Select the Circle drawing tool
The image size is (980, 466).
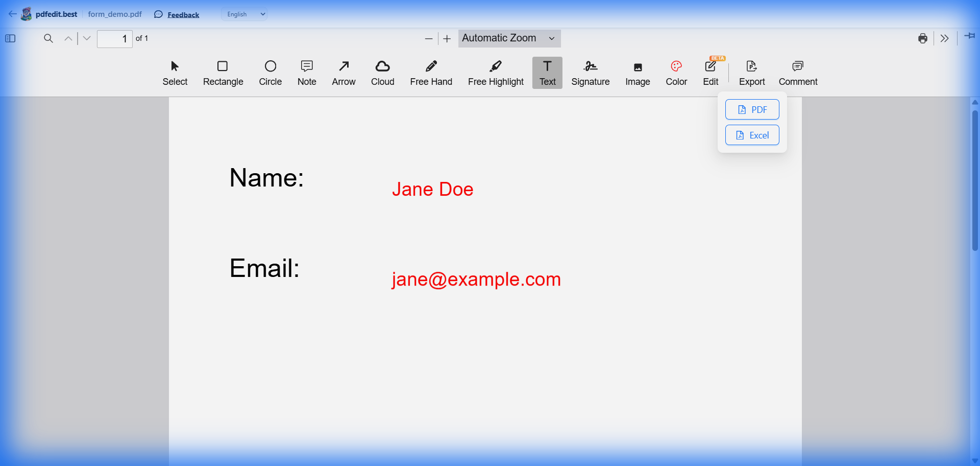[271, 73]
